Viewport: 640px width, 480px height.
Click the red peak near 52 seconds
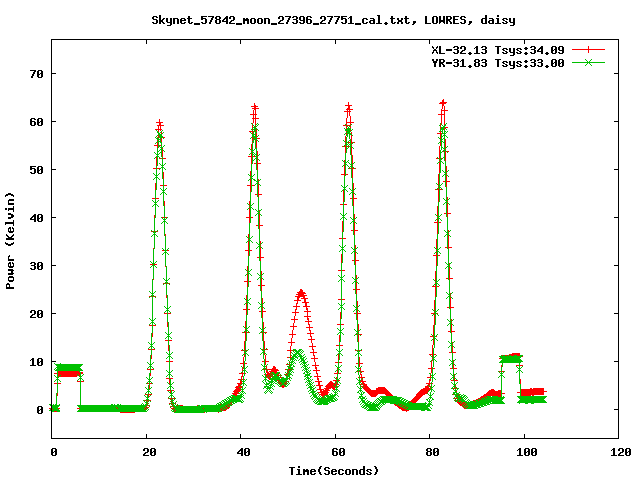pyautogui.click(x=301, y=292)
